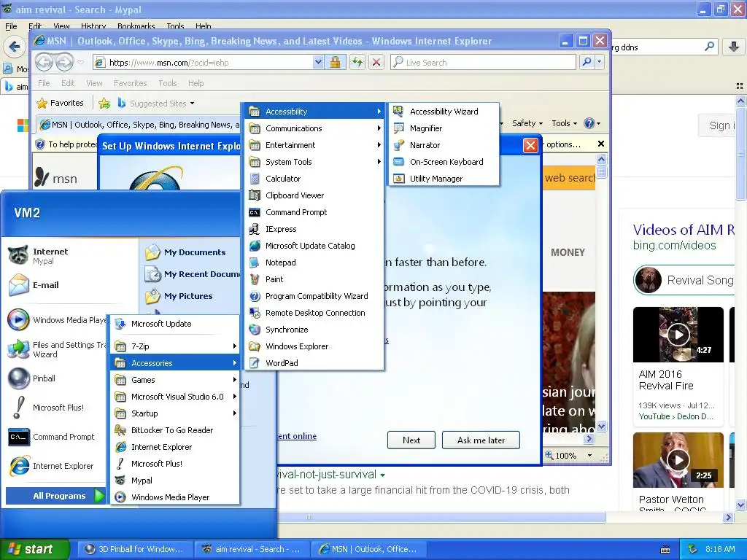The height and width of the screenshot is (560, 747).
Task: Select the MSN tab in Internet Explorer
Action: tap(139, 125)
